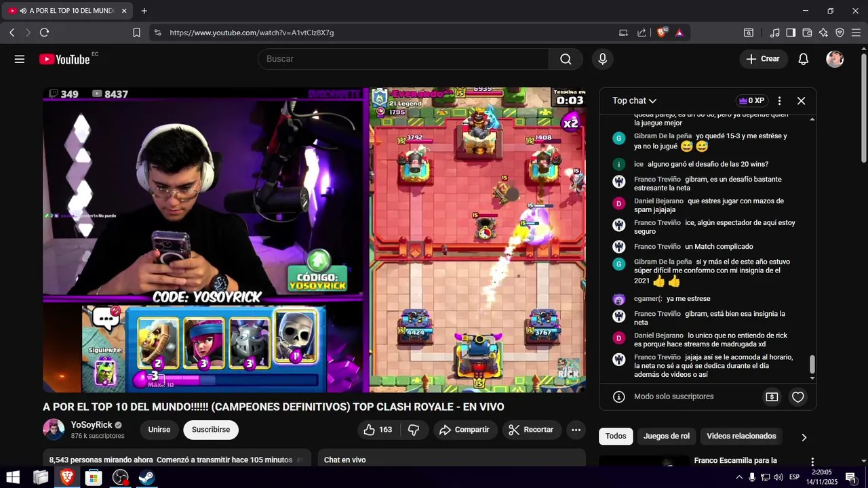This screenshot has height=488, width=868.
Task: Open more actions ellipsis under the video
Action: [576, 430]
